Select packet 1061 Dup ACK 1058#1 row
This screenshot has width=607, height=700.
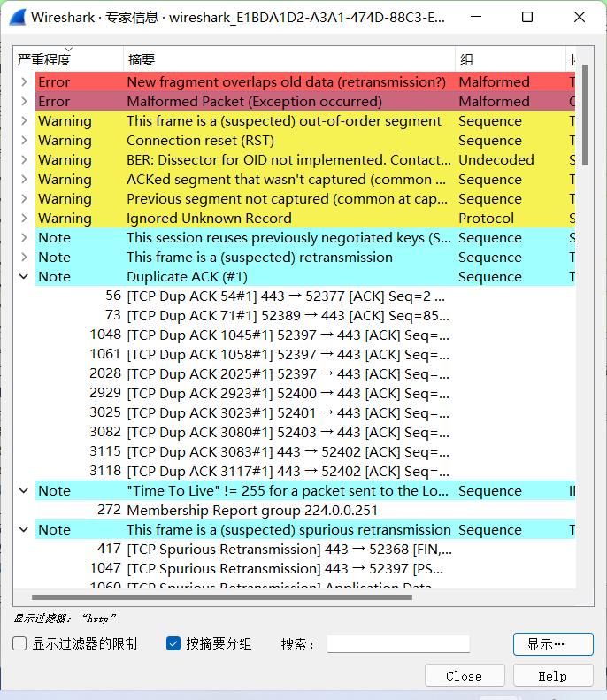click(295, 355)
